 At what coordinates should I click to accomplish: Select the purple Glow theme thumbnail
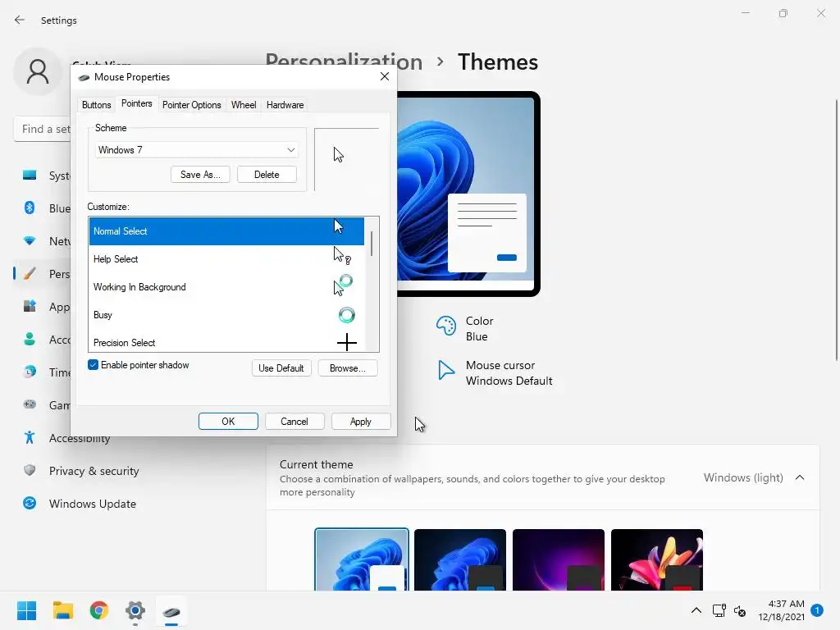(x=558, y=559)
